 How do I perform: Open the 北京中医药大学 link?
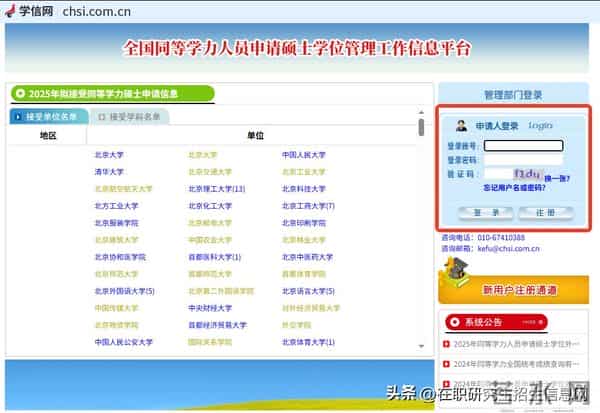[307, 257]
